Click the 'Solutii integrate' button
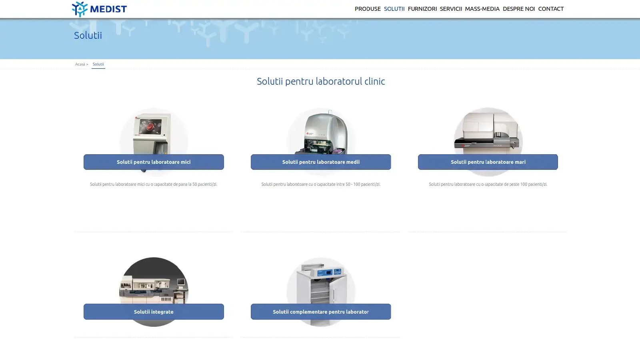Viewport: 640px width, 364px height. tap(154, 312)
